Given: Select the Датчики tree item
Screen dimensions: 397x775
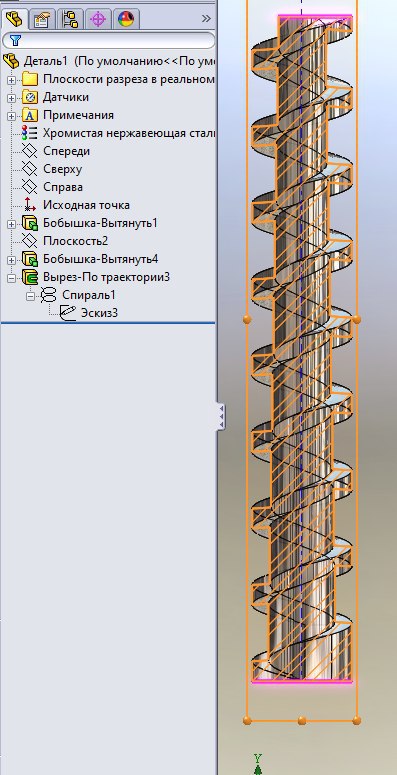Looking at the screenshot, I should pyautogui.click(x=66, y=97).
